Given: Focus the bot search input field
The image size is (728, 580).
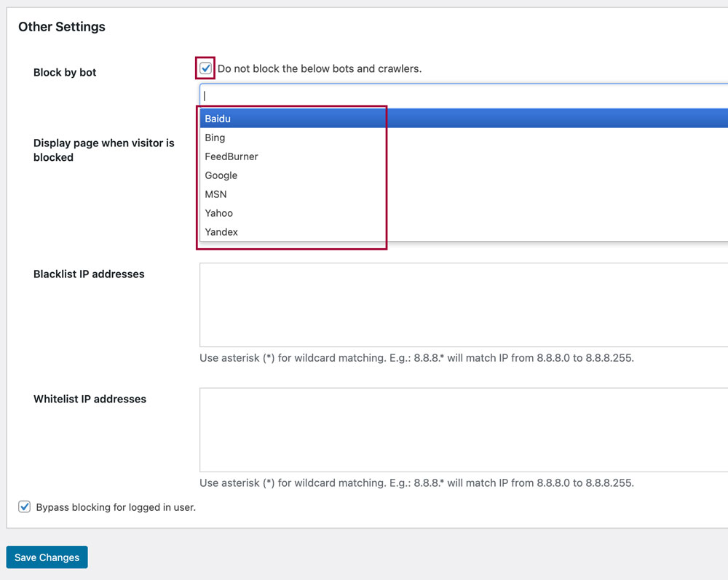Looking at the screenshot, I should (x=463, y=95).
